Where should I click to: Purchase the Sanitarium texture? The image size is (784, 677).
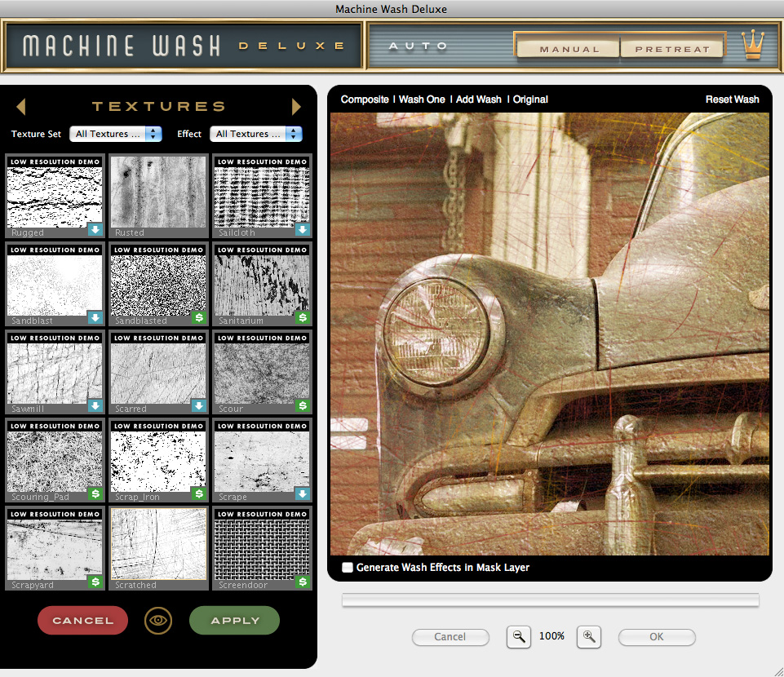coord(302,317)
